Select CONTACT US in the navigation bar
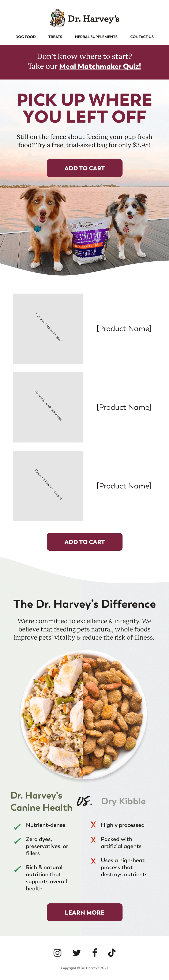The width and height of the screenshot is (169, 980). click(x=142, y=37)
